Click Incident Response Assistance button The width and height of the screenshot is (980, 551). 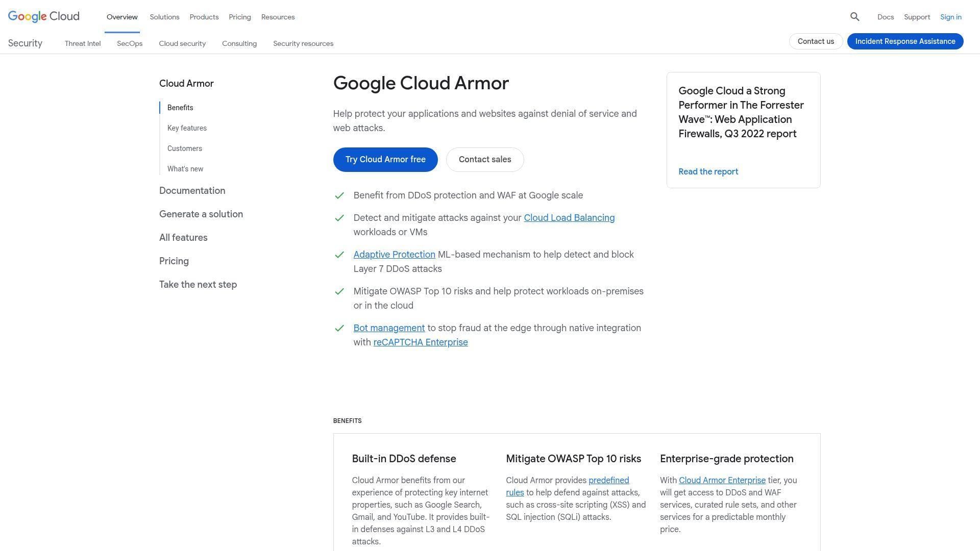[x=905, y=41]
